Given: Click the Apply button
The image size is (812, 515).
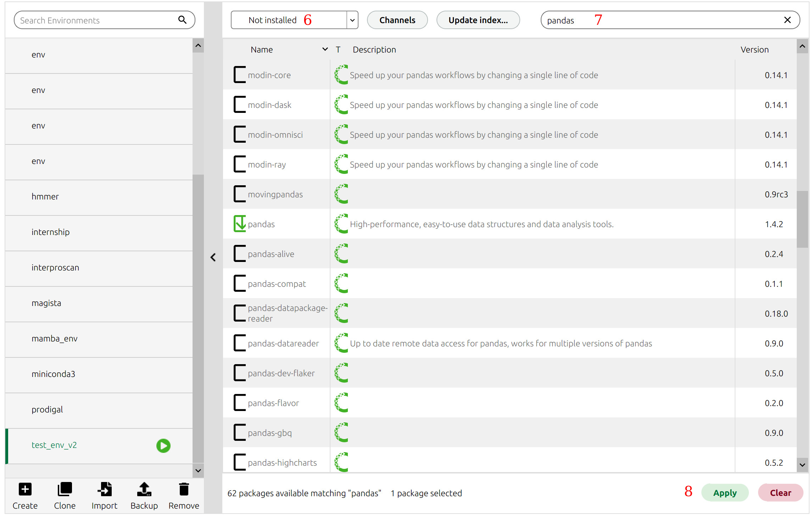Looking at the screenshot, I should 725,493.
